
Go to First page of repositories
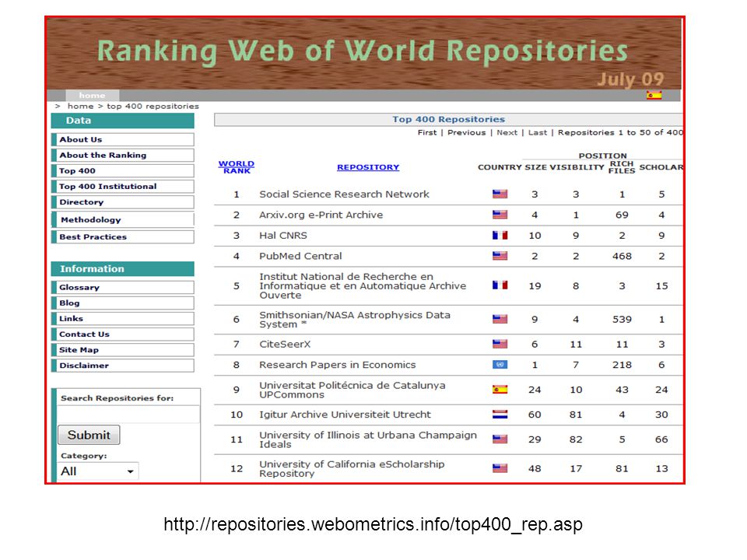pyautogui.click(x=427, y=132)
